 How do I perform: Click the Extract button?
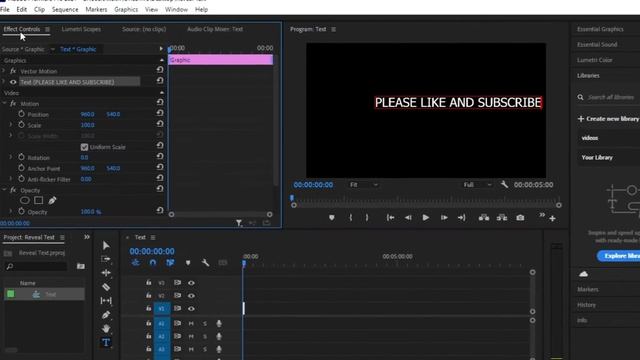point(502,218)
